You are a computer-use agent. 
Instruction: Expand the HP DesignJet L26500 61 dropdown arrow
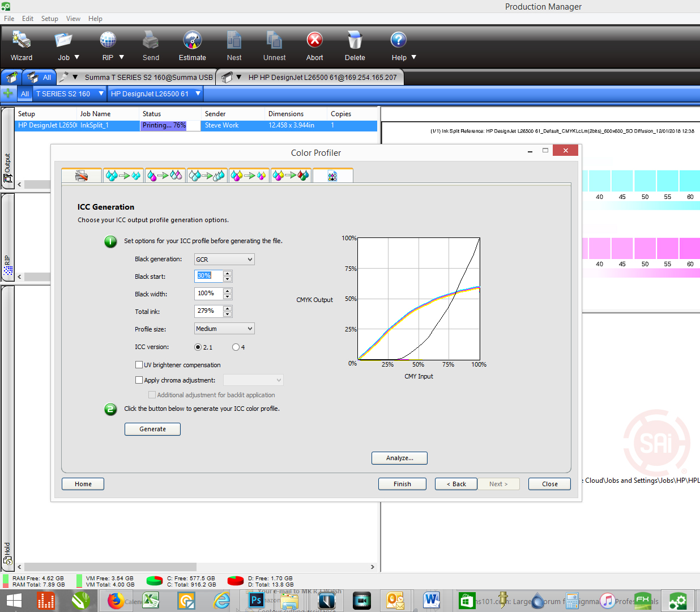point(198,93)
